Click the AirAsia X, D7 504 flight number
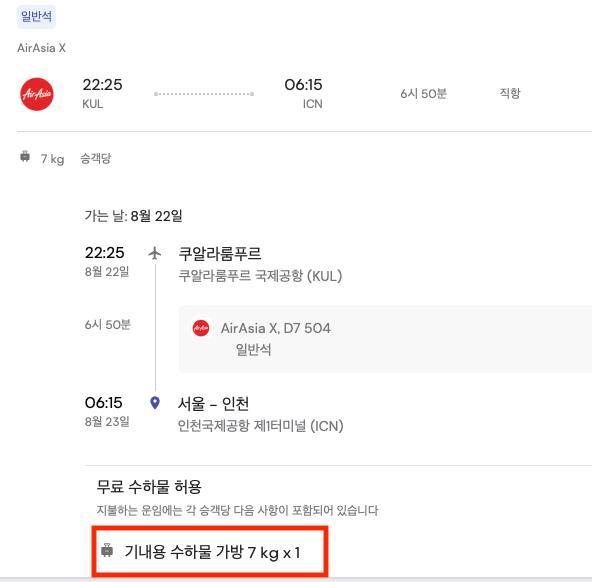The height and width of the screenshot is (582, 592). [276, 328]
